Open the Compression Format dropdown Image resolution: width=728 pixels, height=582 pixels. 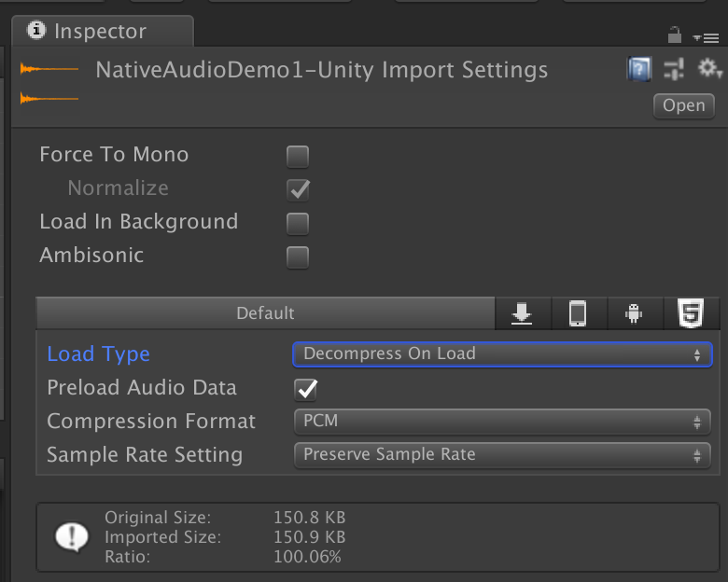point(502,422)
